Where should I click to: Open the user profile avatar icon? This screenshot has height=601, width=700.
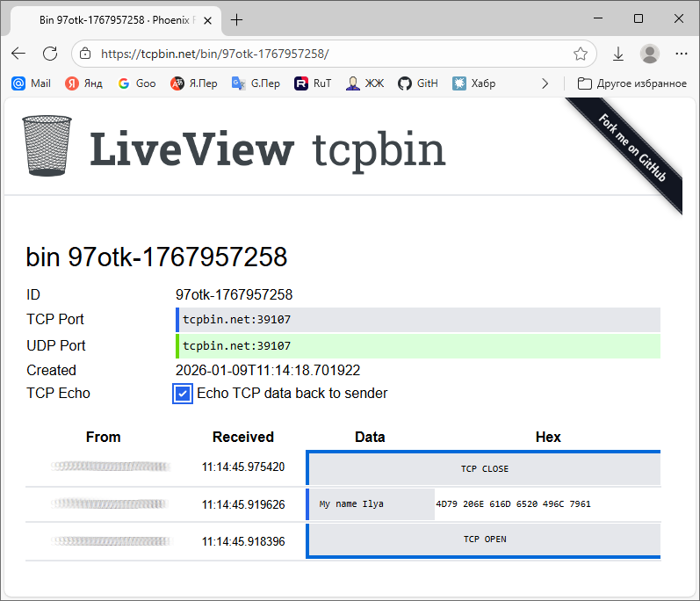650,54
